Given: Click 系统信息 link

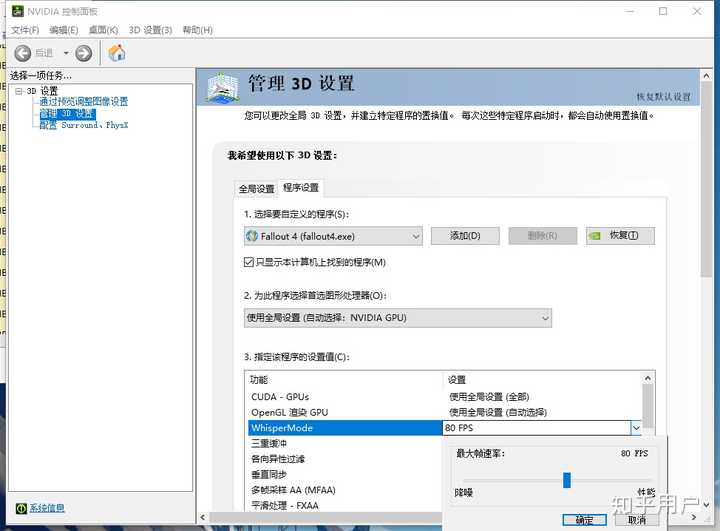Looking at the screenshot, I should click(47, 508).
